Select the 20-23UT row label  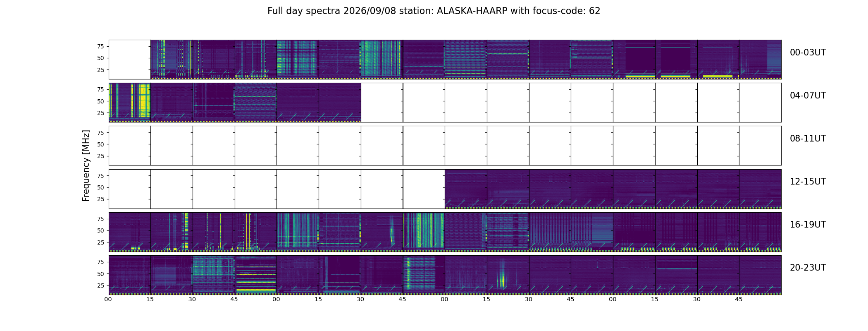point(808,268)
